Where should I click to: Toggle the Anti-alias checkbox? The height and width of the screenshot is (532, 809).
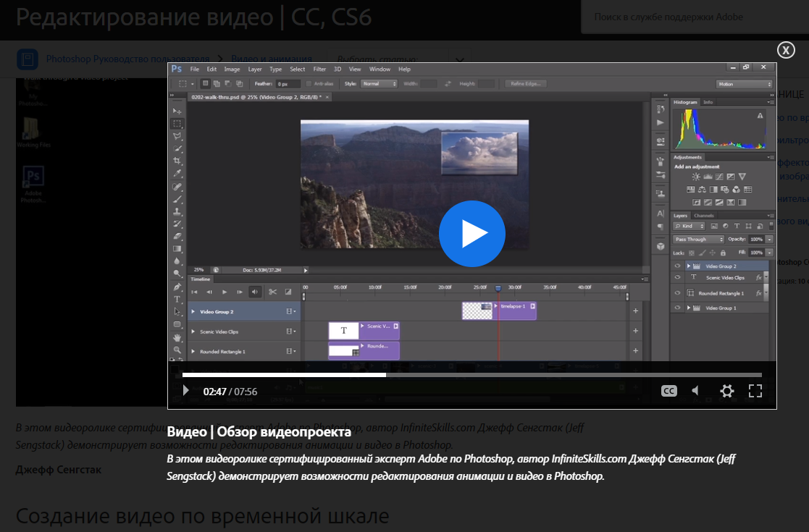(x=309, y=83)
